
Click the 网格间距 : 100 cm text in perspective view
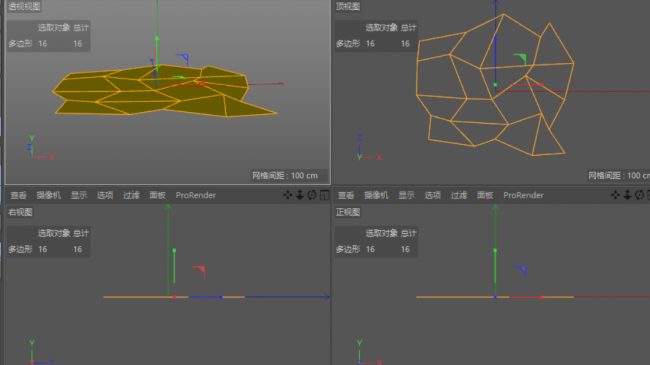pos(285,175)
